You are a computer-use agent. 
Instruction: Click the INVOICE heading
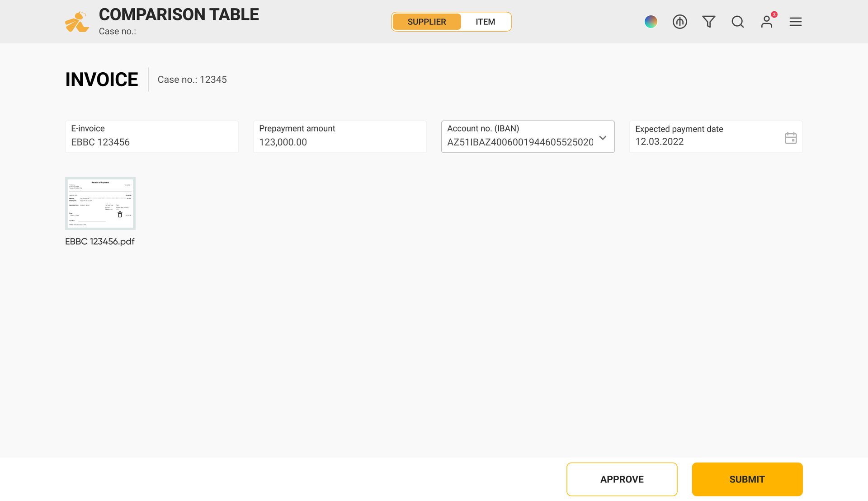coord(101,80)
